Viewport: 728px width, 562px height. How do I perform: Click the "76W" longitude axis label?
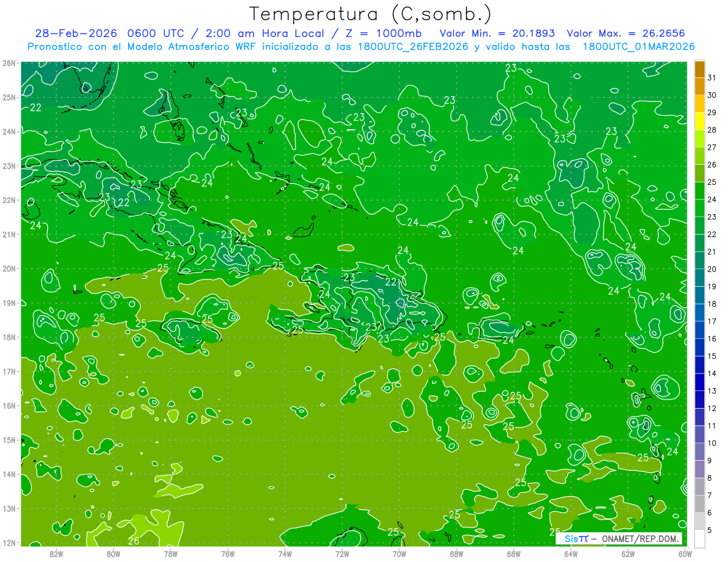coord(227,553)
